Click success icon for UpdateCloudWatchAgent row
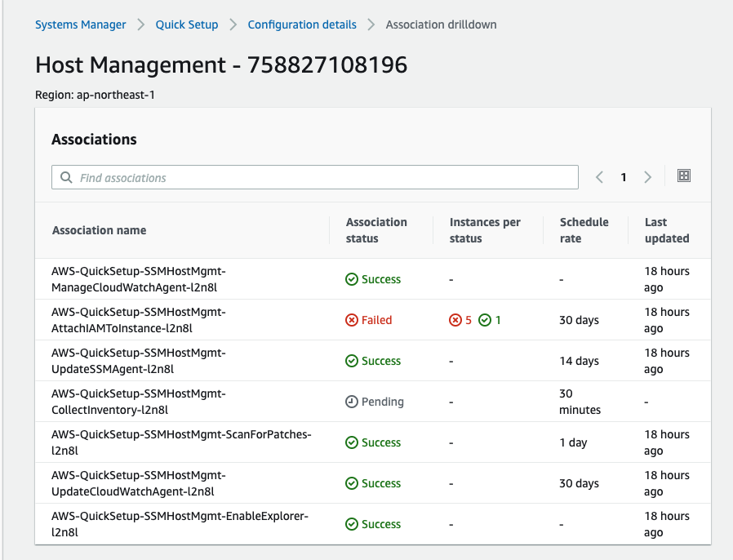The image size is (733, 560). (x=352, y=483)
